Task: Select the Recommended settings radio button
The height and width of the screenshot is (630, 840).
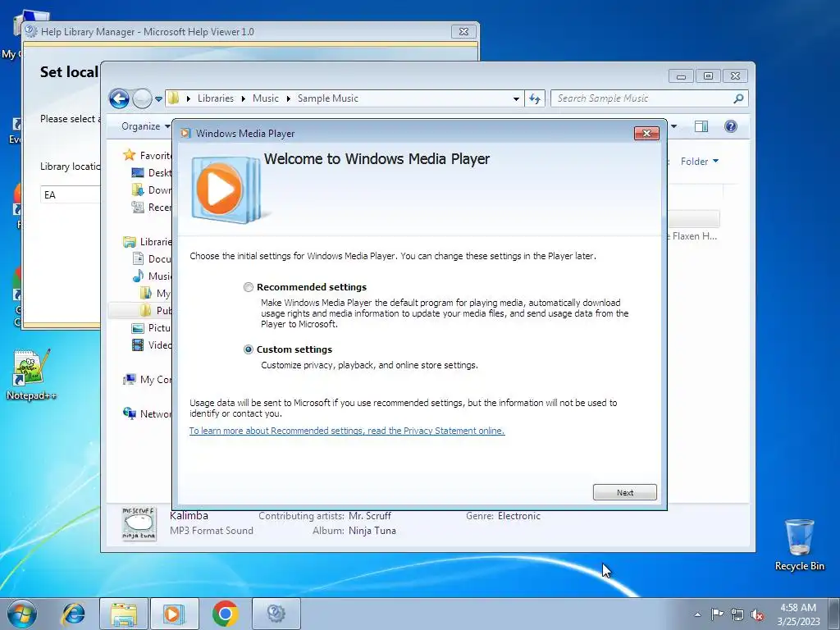Action: click(248, 287)
